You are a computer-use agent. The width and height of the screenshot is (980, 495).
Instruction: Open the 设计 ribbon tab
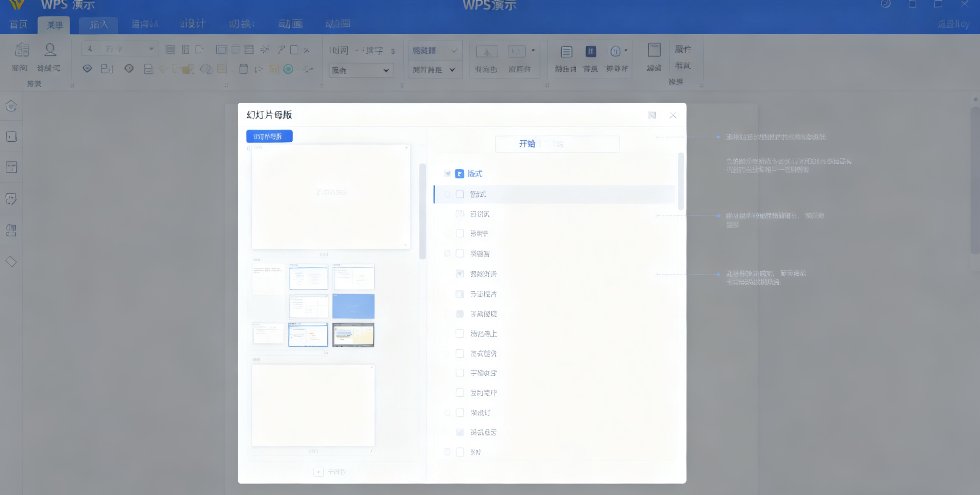[x=193, y=24]
